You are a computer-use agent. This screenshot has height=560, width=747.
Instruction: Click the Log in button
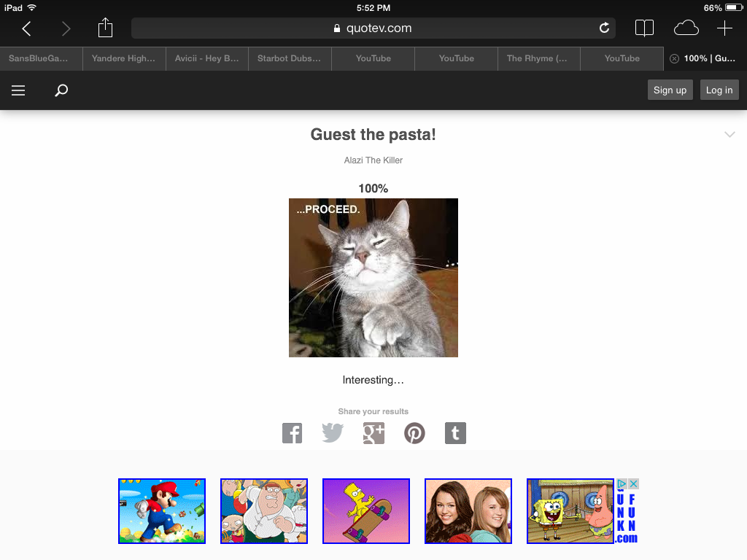click(719, 90)
